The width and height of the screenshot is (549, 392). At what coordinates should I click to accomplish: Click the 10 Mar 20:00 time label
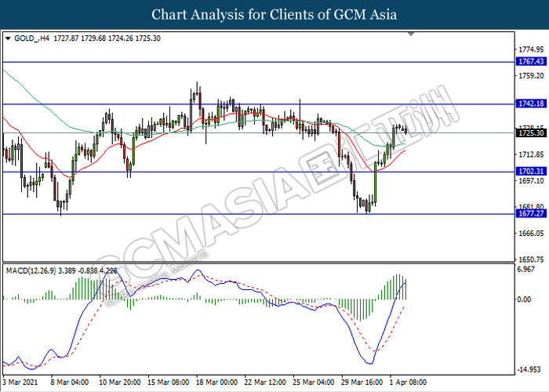coord(120,382)
